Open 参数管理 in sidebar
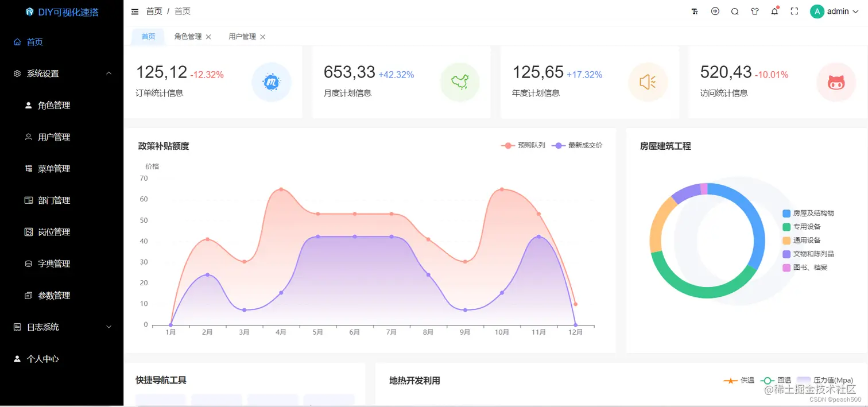Screen dimensions: 868x407 click(61, 295)
